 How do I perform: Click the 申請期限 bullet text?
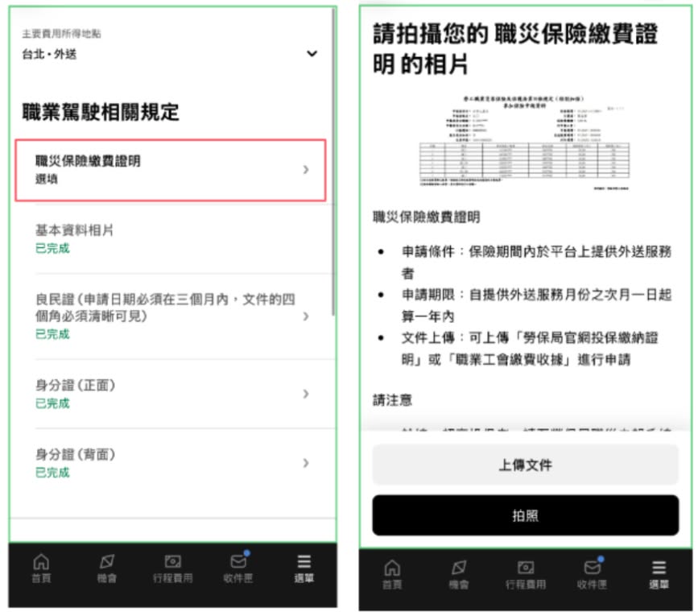[536, 305]
